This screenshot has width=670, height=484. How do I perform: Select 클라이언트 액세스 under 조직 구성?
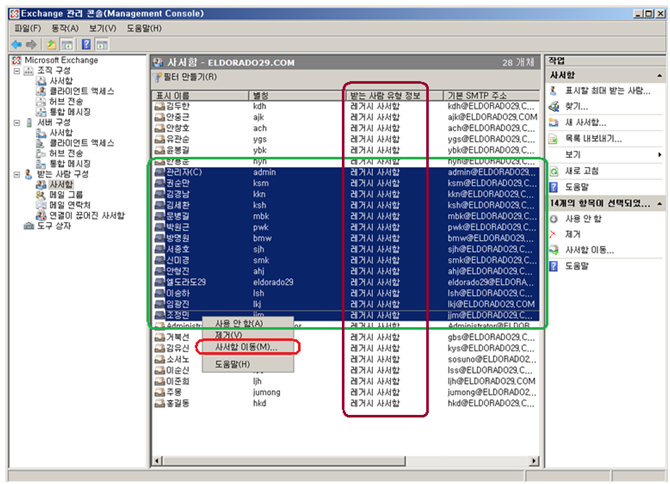point(82,91)
